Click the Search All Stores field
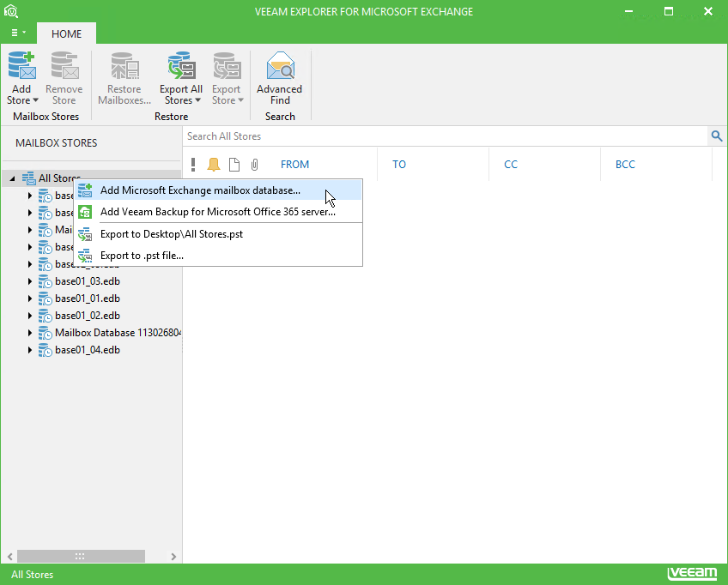728x585 pixels. (x=445, y=136)
